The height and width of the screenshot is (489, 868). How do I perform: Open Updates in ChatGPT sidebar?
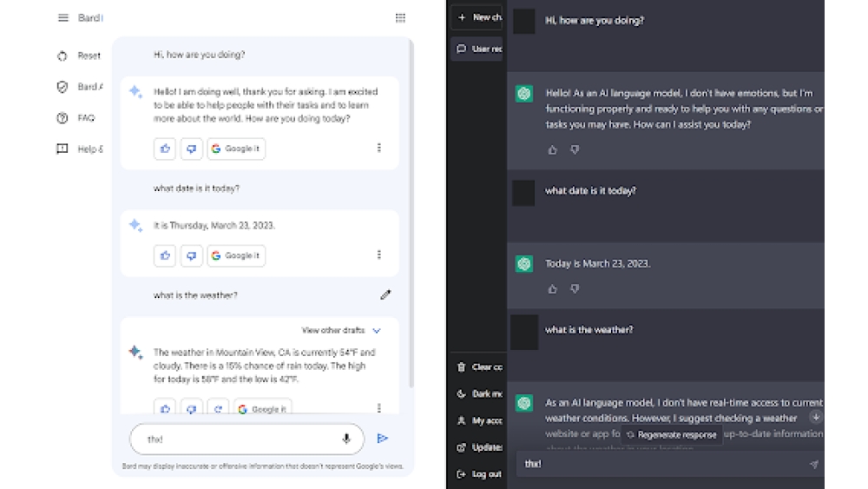(479, 447)
